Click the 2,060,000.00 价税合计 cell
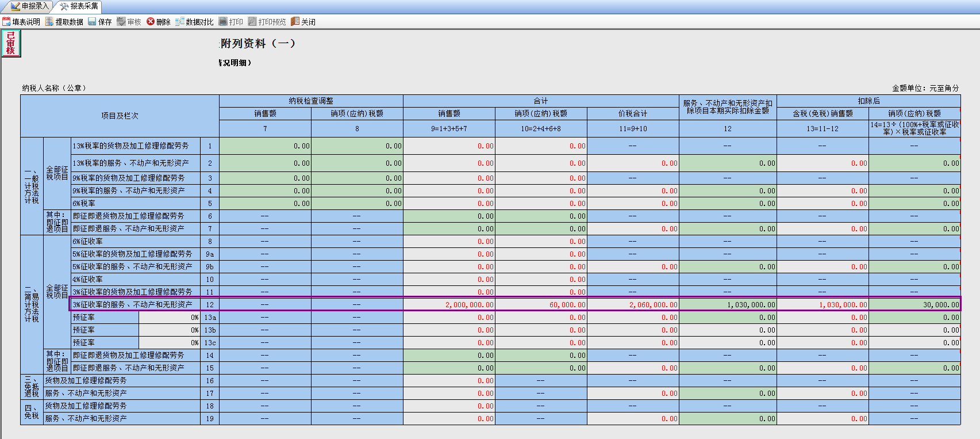980x439 pixels. (x=633, y=304)
